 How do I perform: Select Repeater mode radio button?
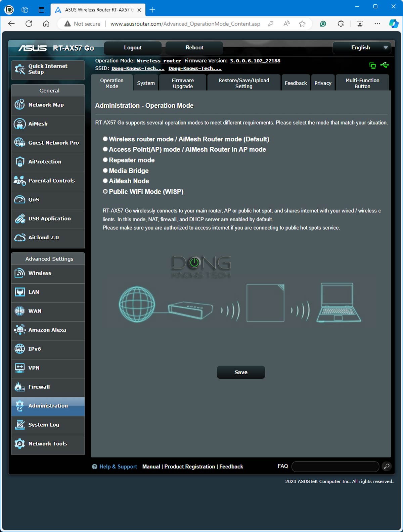(105, 160)
